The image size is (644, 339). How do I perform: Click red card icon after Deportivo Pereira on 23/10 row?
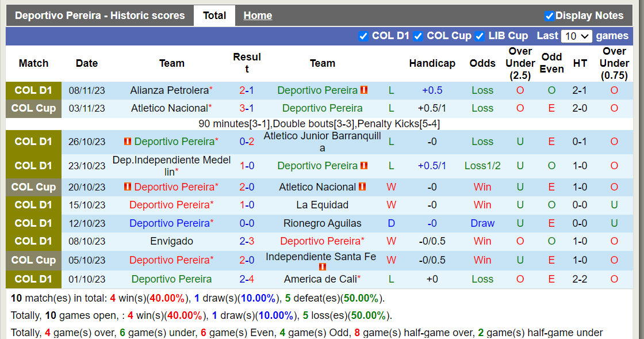[363, 166]
